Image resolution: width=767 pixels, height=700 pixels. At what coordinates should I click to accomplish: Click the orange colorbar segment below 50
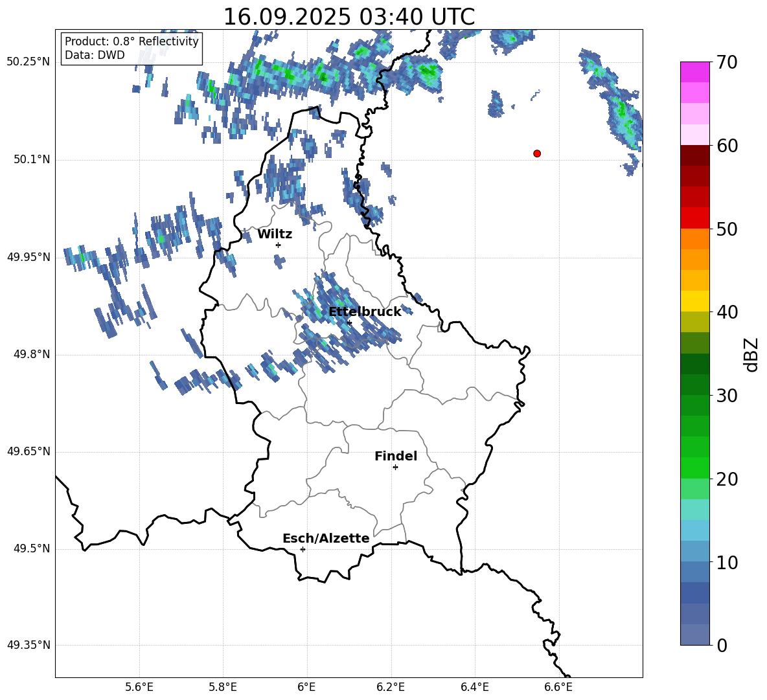695,238
